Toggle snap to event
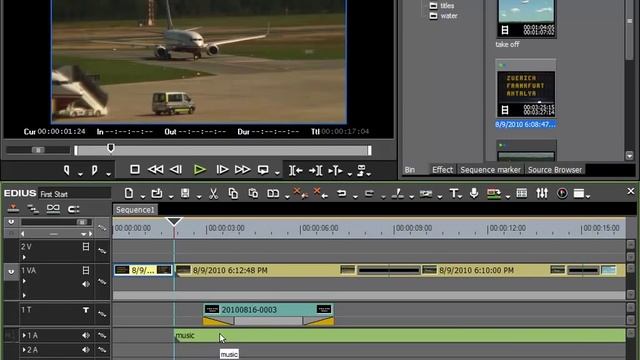Image resolution: width=640 pixels, height=360 pixels. (x=73, y=209)
